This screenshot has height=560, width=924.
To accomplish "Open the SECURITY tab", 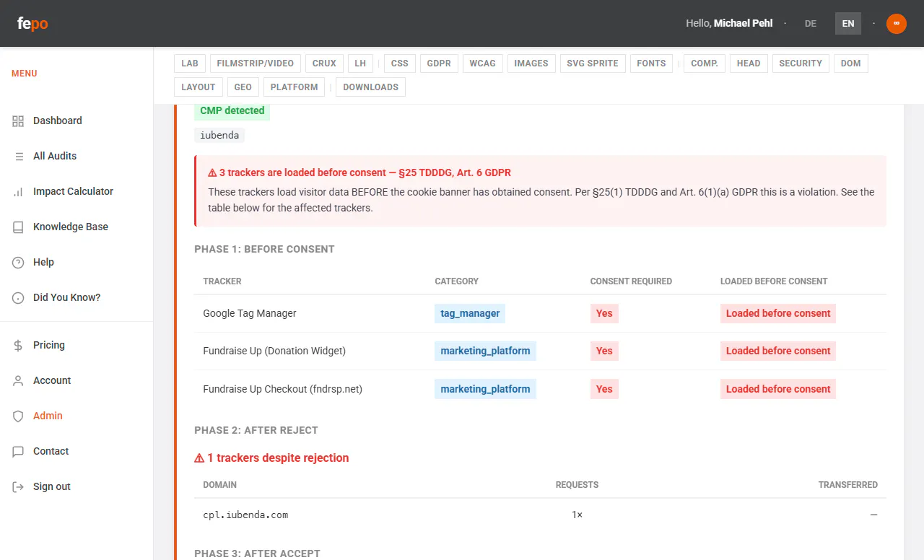I will tap(801, 64).
